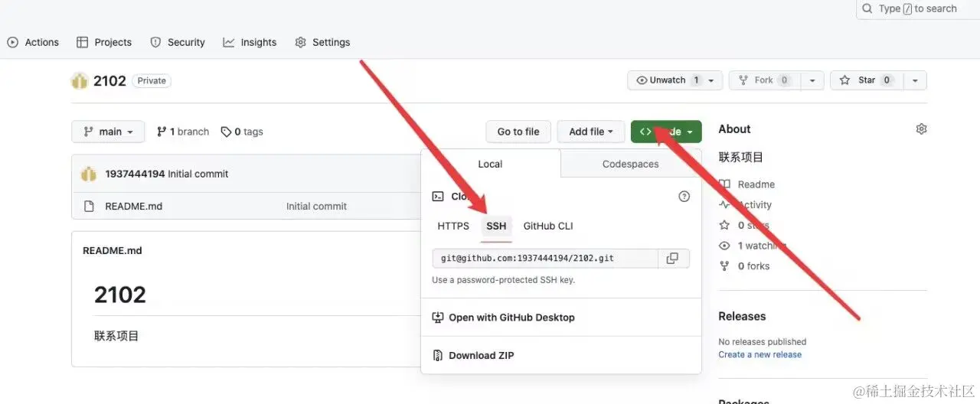Open the Add file dropdown

tap(590, 132)
